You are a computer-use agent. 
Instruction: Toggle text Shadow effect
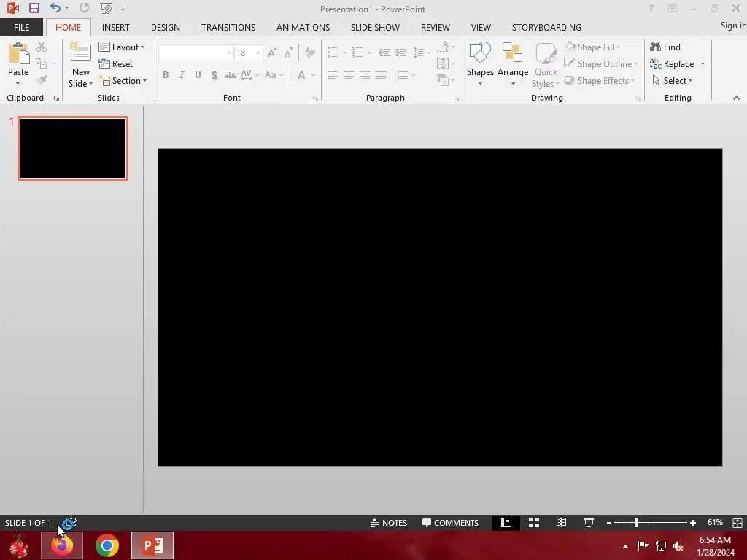point(214,75)
